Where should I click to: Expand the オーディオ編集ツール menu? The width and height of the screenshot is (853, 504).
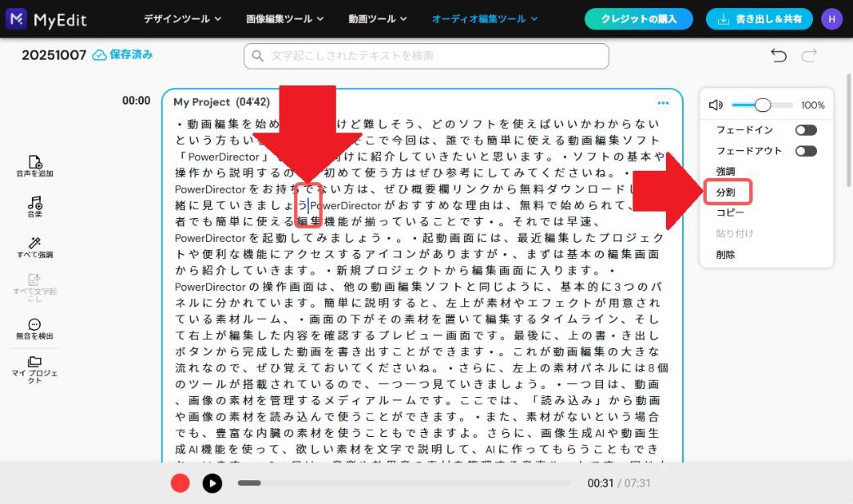click(485, 19)
